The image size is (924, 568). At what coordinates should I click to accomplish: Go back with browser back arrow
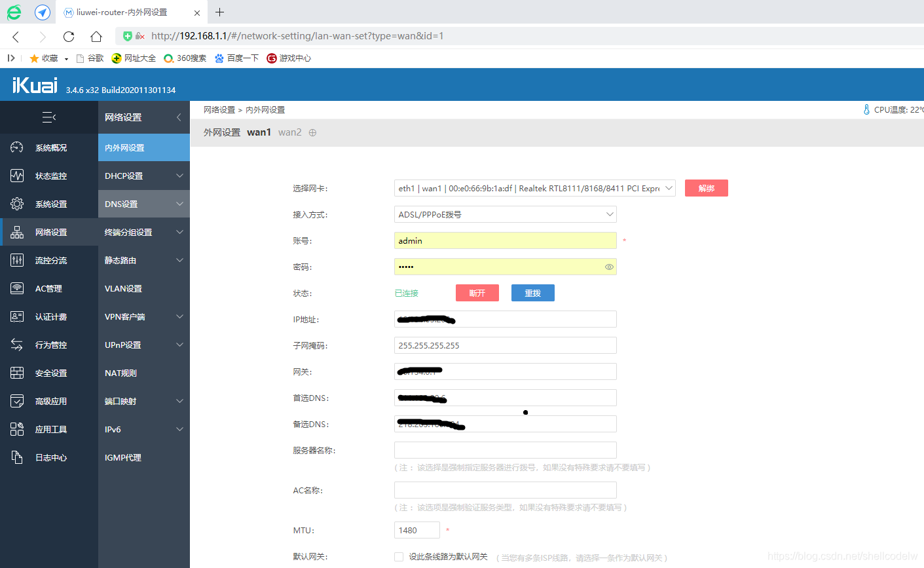pyautogui.click(x=16, y=37)
